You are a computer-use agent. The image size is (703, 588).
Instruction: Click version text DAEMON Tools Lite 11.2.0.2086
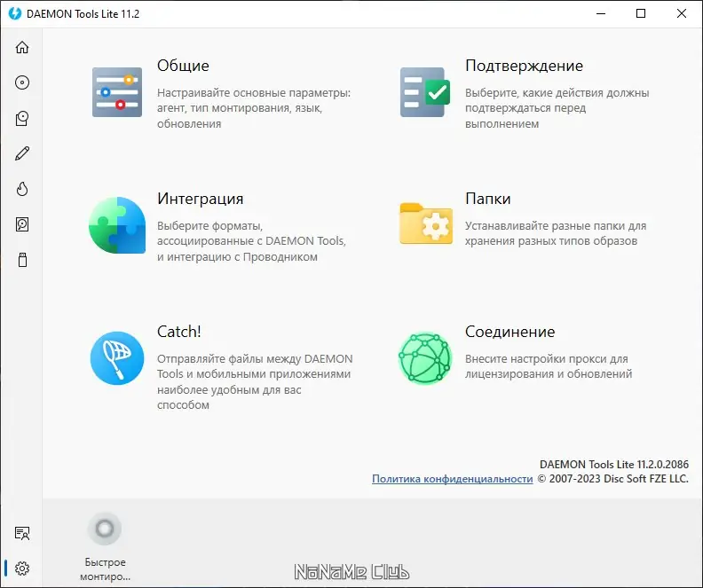point(613,464)
